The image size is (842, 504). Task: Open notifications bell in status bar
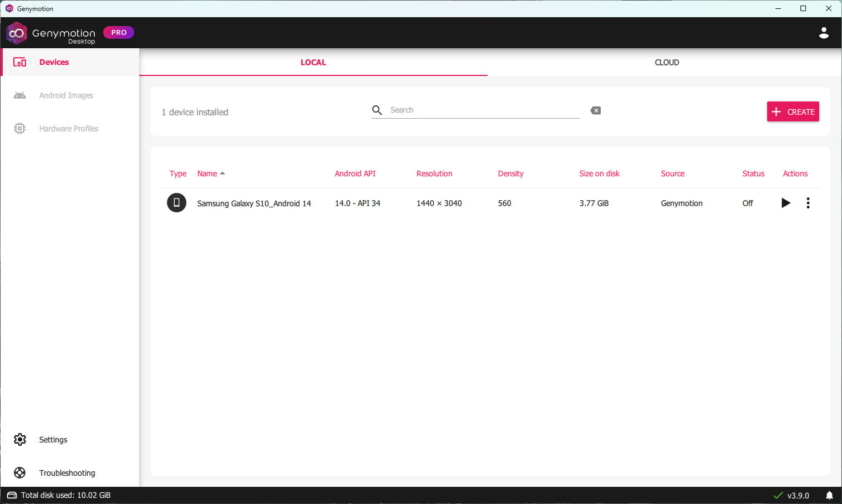pos(829,496)
